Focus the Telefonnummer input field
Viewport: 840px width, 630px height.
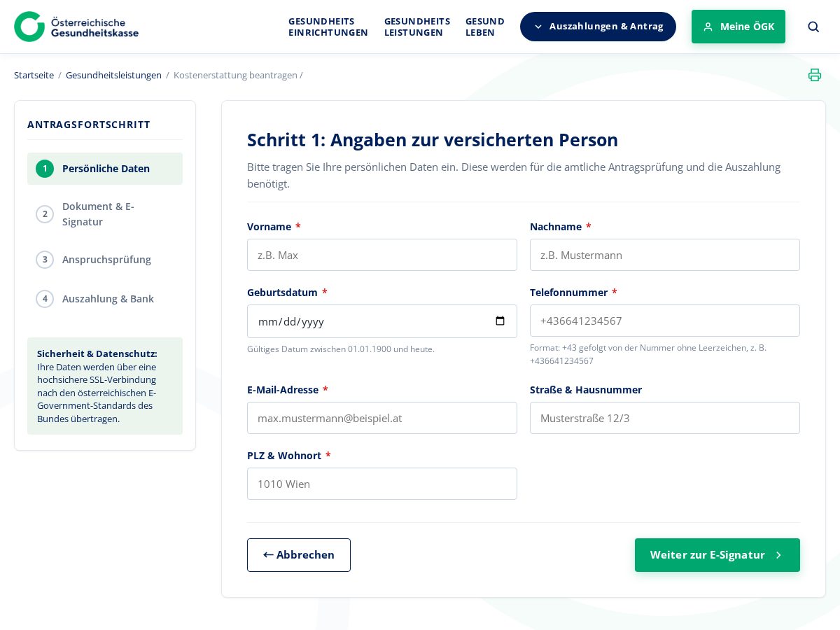pos(665,321)
